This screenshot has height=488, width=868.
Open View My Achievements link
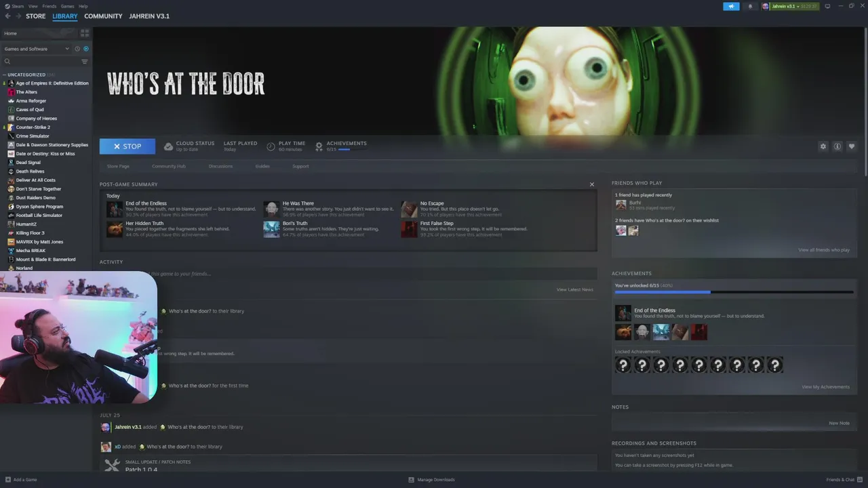pyautogui.click(x=825, y=387)
